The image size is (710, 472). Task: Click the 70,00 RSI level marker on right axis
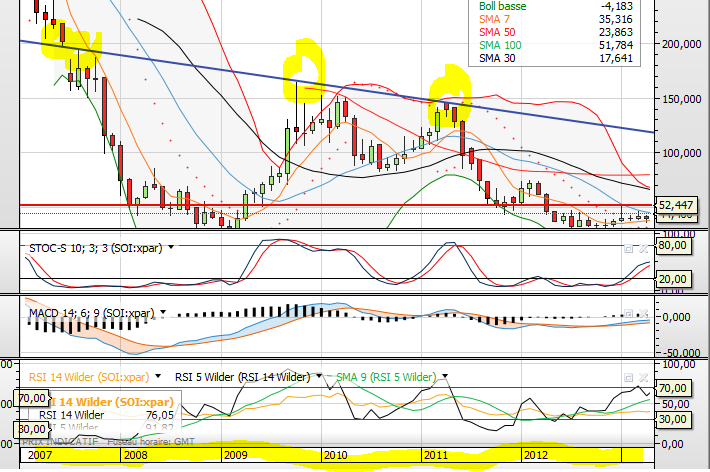click(673, 388)
